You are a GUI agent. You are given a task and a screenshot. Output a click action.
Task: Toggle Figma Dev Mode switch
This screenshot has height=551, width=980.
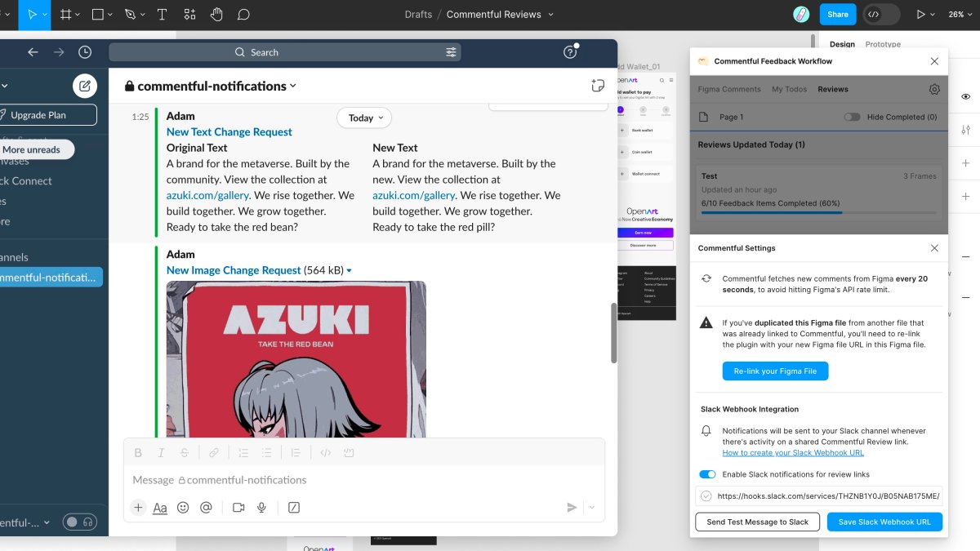882,15
